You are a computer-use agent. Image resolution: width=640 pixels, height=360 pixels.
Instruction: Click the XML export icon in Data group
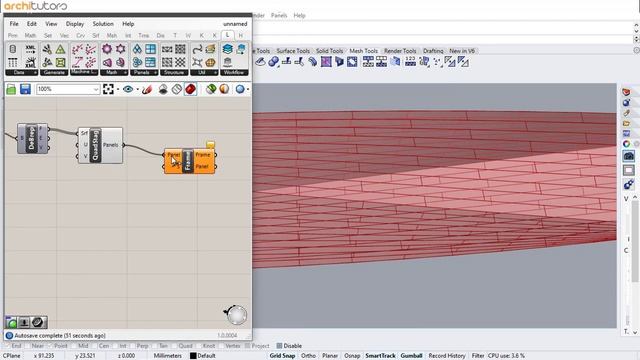click(30, 49)
